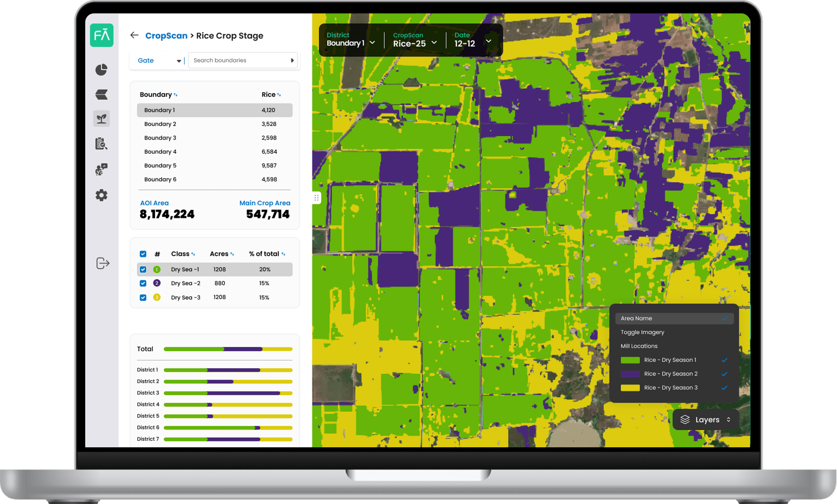Sort by the Class column sort icon
The width and height of the screenshot is (837, 504).
coord(193,254)
